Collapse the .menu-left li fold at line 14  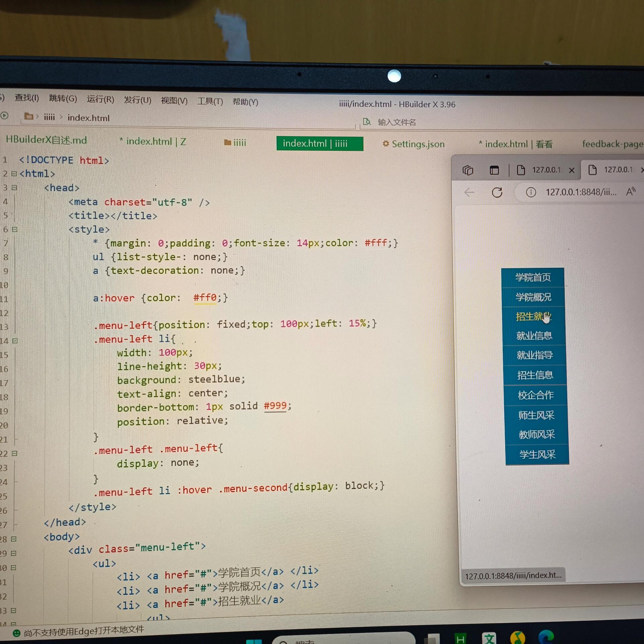pos(15,341)
